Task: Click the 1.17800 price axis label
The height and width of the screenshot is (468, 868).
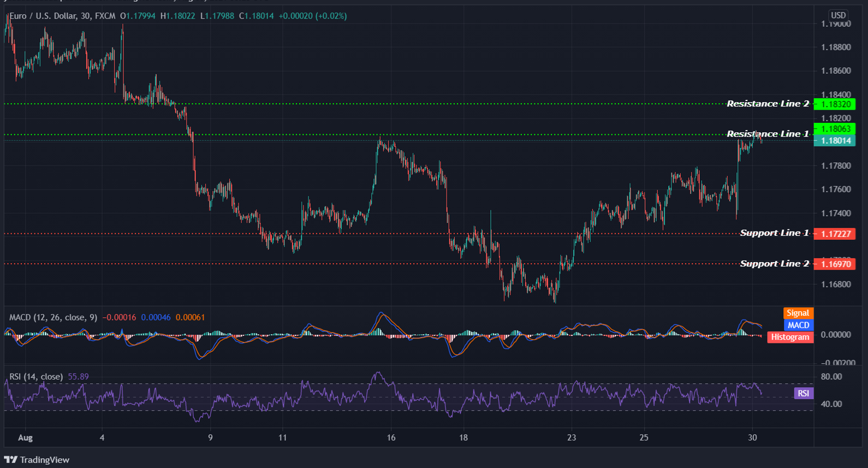Action: coord(836,166)
